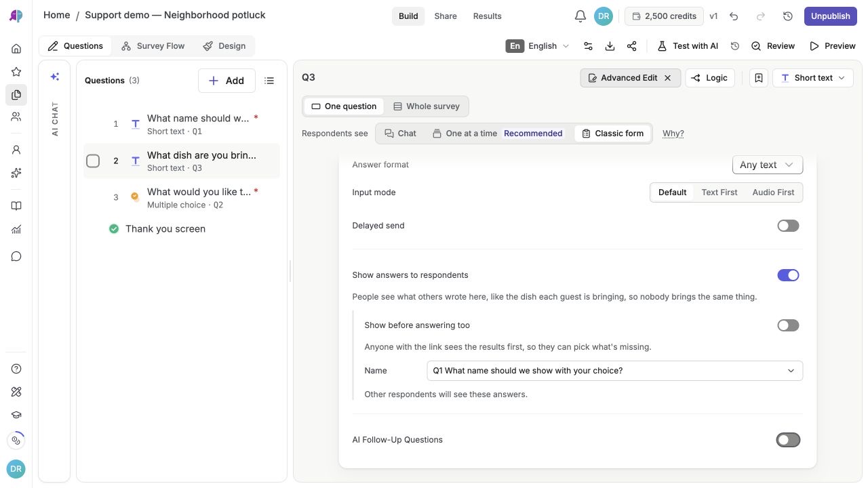Open translation settings icon beside English
The height and width of the screenshot is (488, 868).
click(588, 46)
